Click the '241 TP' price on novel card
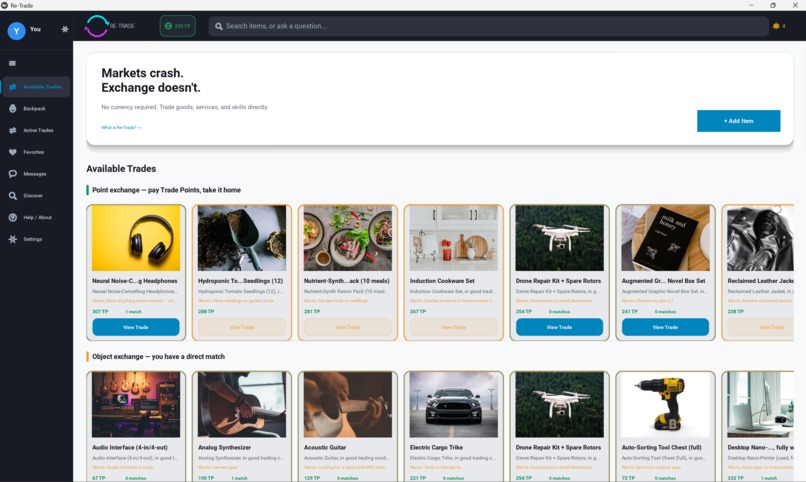806x482 pixels. click(x=629, y=312)
